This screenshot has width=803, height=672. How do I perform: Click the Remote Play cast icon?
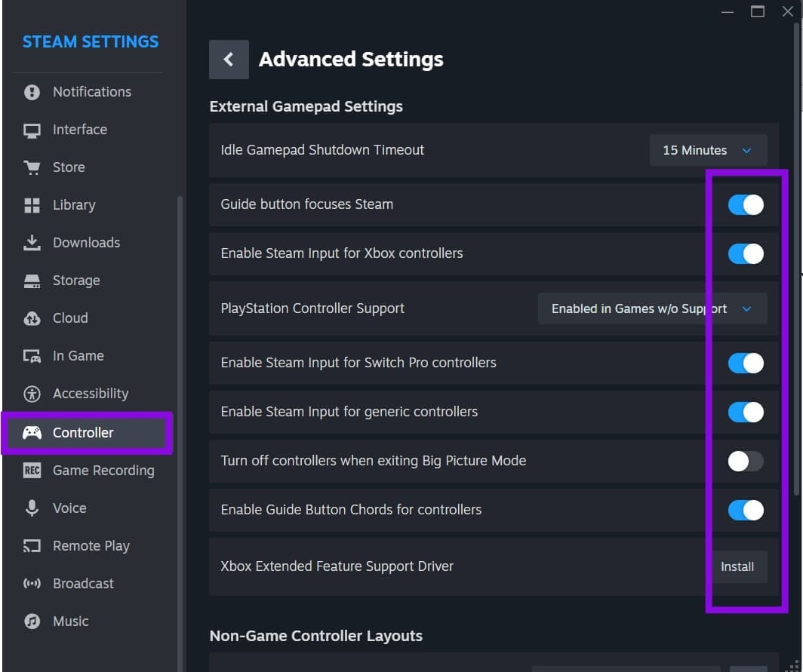coord(32,546)
